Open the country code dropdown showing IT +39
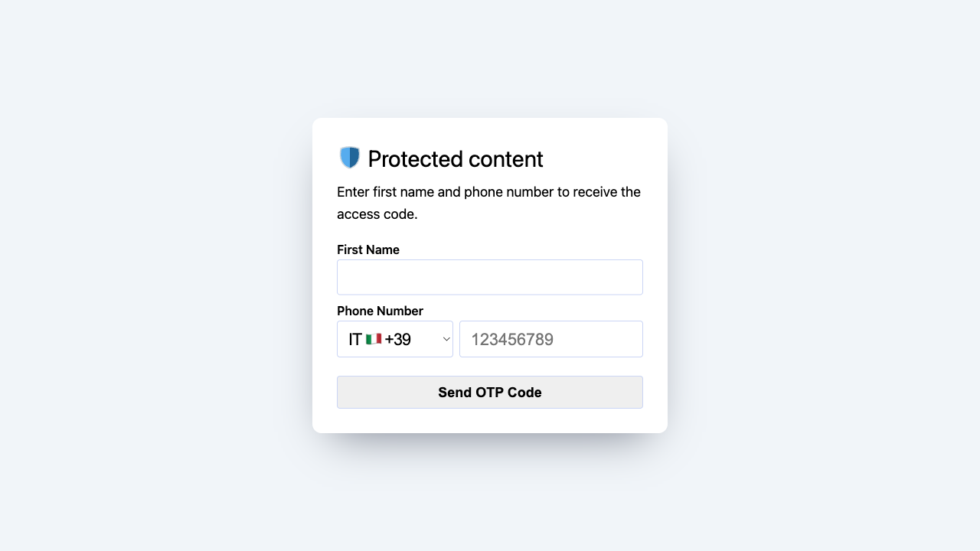 tap(395, 339)
